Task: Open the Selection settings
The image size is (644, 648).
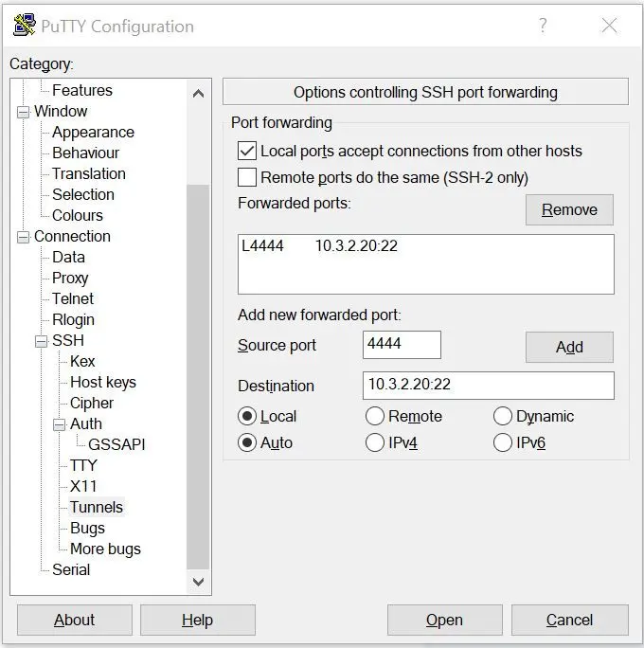Action: click(83, 194)
